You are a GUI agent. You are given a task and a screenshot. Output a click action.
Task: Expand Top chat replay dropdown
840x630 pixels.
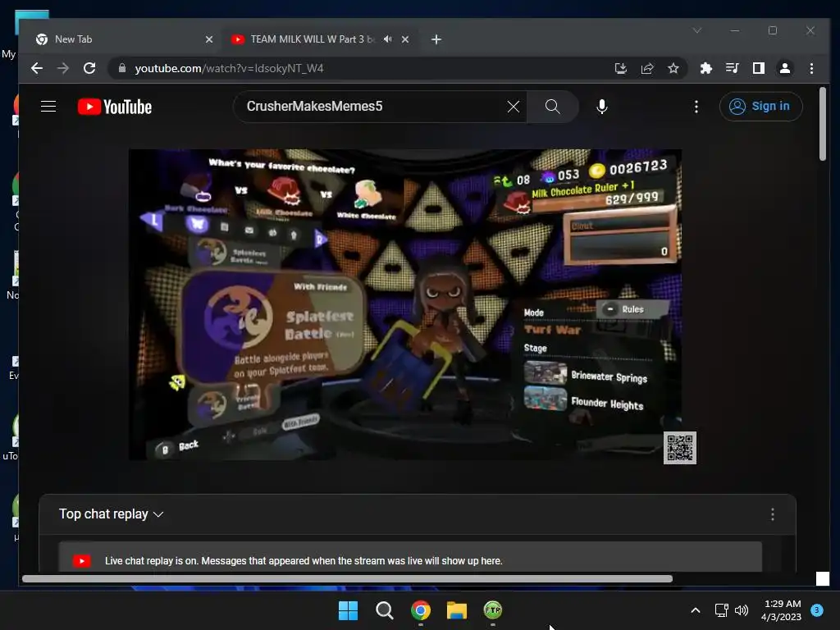click(111, 514)
